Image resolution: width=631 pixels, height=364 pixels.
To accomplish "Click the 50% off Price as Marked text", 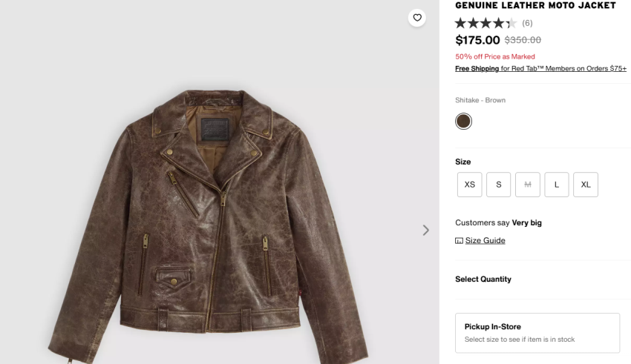I will coord(495,56).
